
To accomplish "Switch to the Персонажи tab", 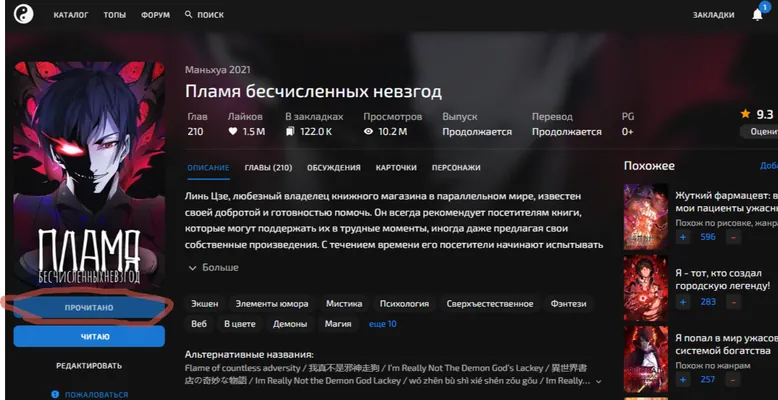I will click(x=456, y=168).
